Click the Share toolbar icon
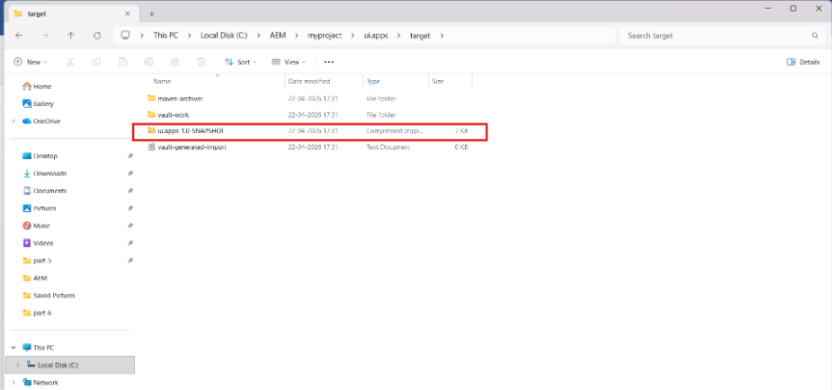The width and height of the screenshot is (832, 390). coord(175,62)
